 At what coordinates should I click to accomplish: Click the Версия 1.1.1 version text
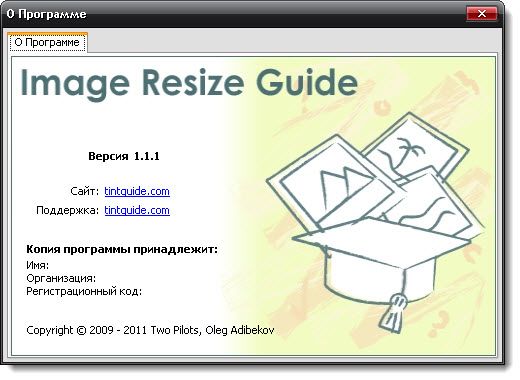pyautogui.click(x=124, y=156)
